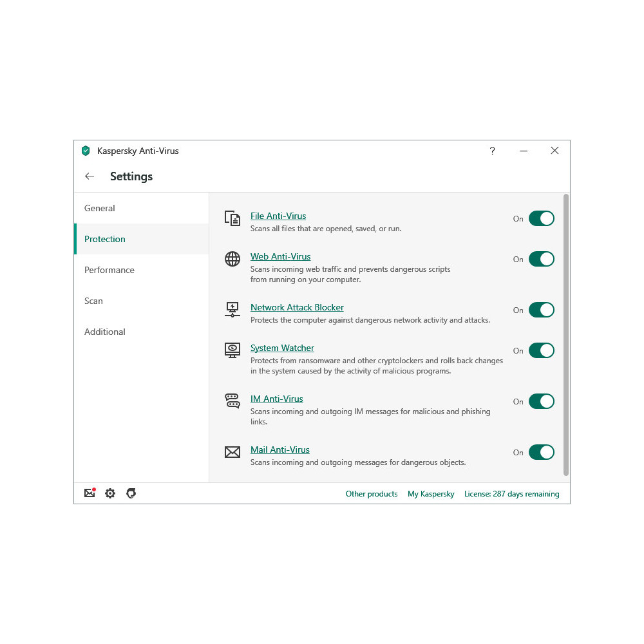
Task: Click the Kaspersky Anti-Virus title text
Action: point(138,151)
